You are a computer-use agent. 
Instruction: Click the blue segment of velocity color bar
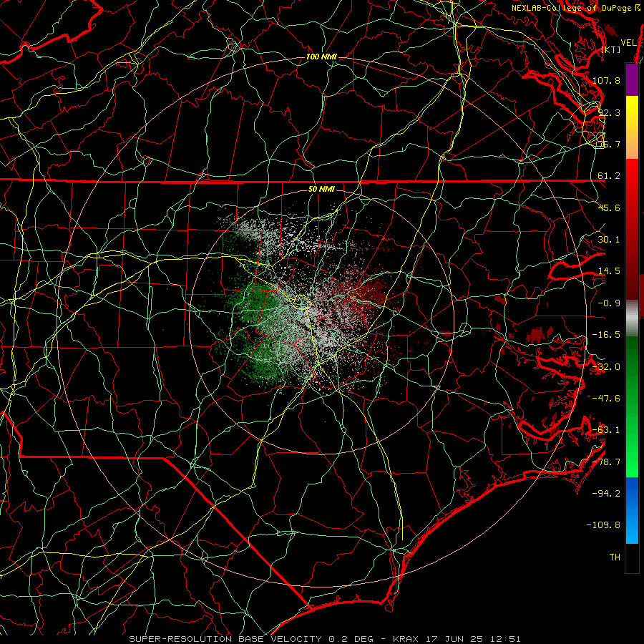click(x=632, y=510)
